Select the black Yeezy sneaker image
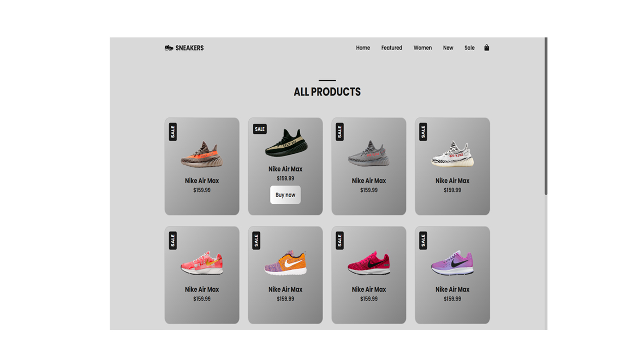Image resolution: width=642 pixels, height=364 pixels. point(286,143)
